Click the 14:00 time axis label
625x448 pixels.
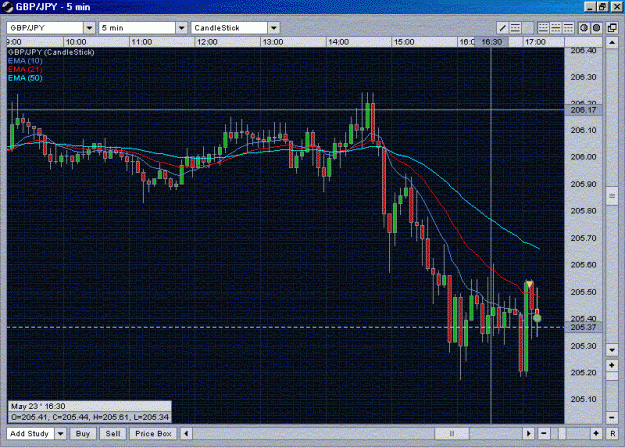click(x=338, y=42)
